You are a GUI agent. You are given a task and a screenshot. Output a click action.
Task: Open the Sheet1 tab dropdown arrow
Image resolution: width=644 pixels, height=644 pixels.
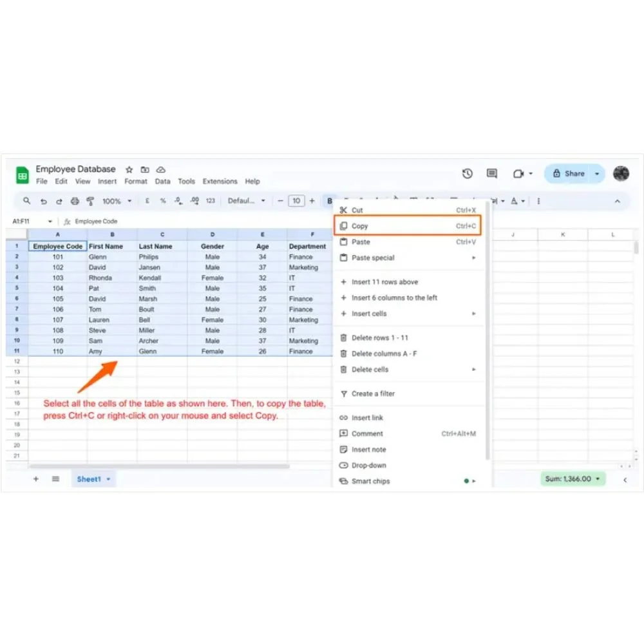coord(108,479)
